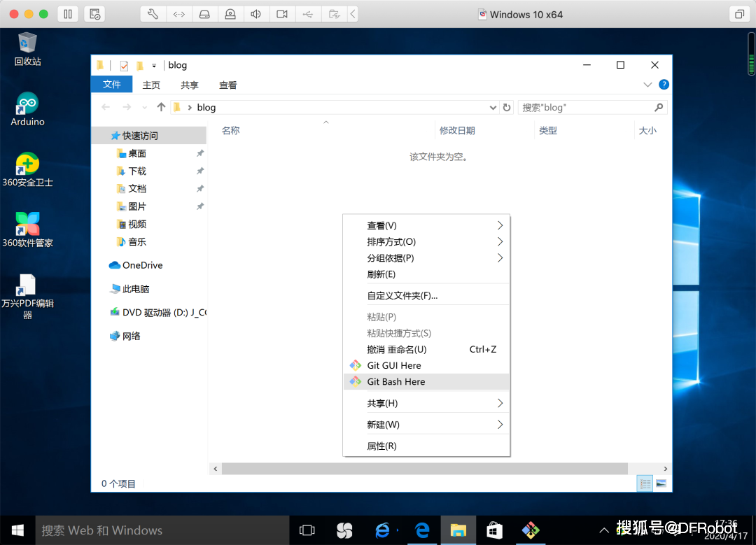Click the VM network arrows icon
Screen dimensions: 756x545
[x=179, y=14]
